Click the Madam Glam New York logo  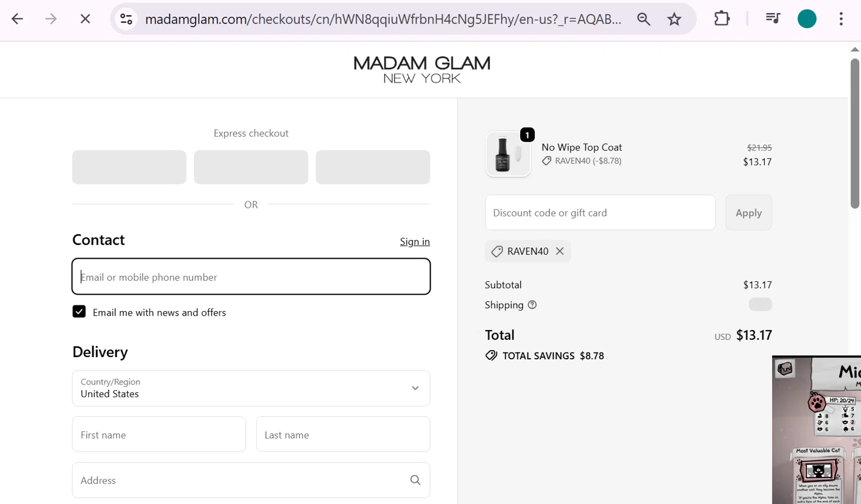click(422, 69)
